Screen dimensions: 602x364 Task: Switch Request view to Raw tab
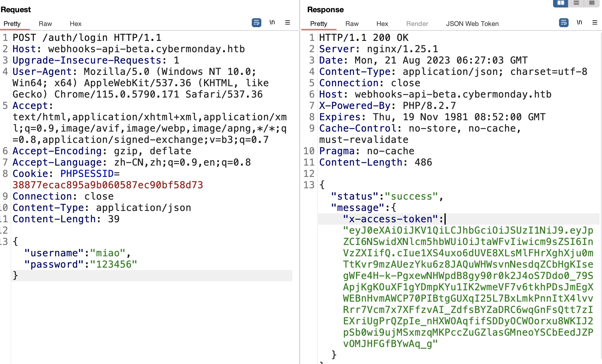45,24
